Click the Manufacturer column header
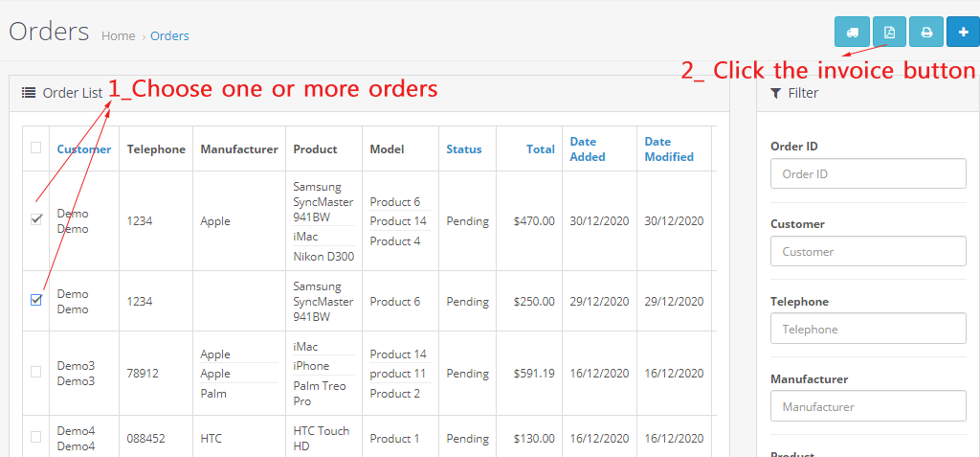 [239, 149]
